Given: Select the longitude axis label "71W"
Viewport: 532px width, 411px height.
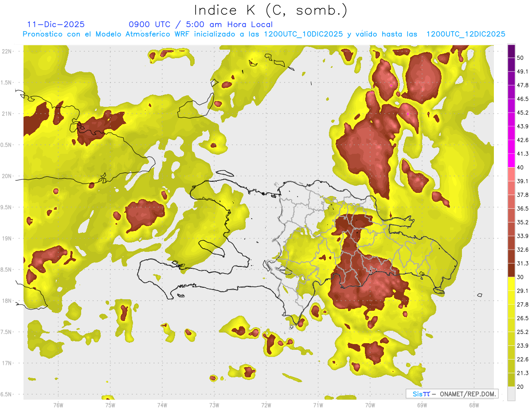Looking at the screenshot, I should [318, 405].
